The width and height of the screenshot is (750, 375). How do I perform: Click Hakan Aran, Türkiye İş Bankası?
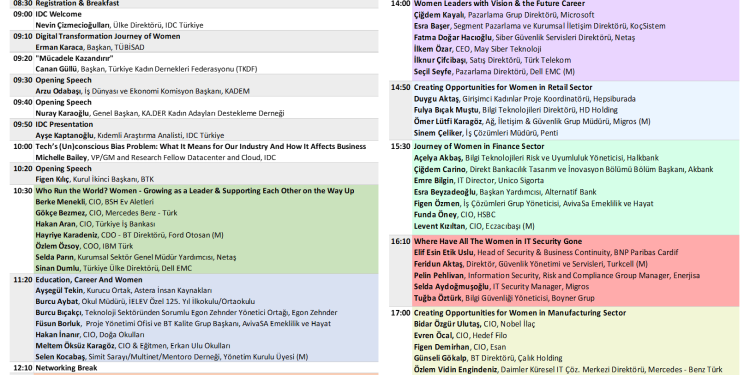click(x=96, y=224)
